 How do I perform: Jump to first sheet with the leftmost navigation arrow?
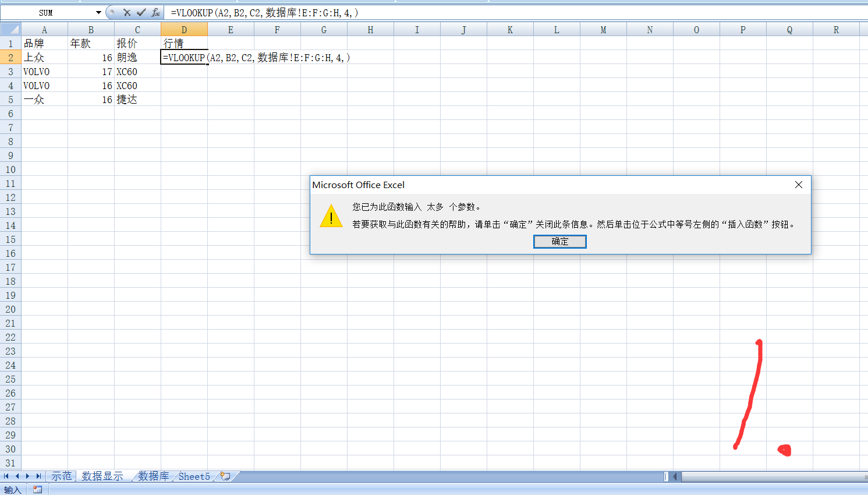(x=6, y=476)
